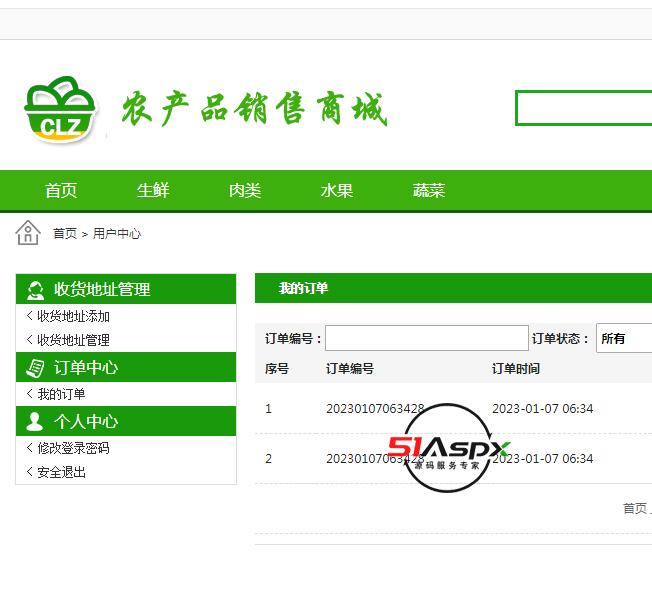Open the 水果 category tab

pyautogui.click(x=337, y=191)
